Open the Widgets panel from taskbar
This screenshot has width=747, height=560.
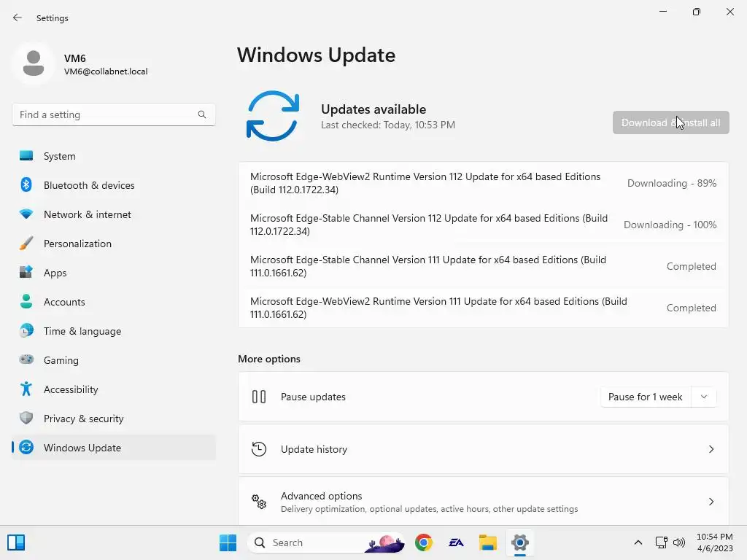[16, 542]
